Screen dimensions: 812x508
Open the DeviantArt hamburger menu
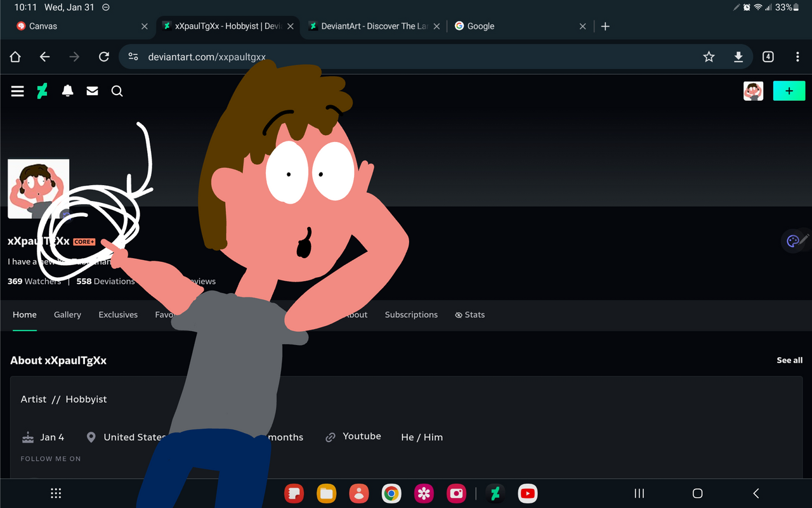[18, 91]
